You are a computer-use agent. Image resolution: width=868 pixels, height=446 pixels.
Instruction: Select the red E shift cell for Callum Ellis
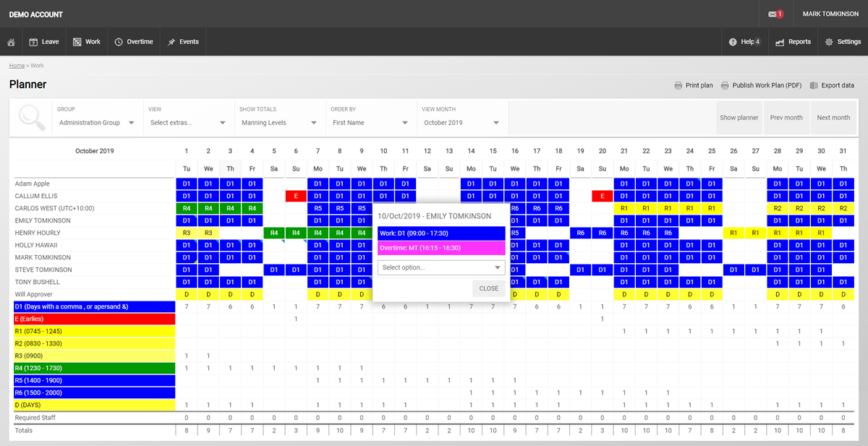296,196
